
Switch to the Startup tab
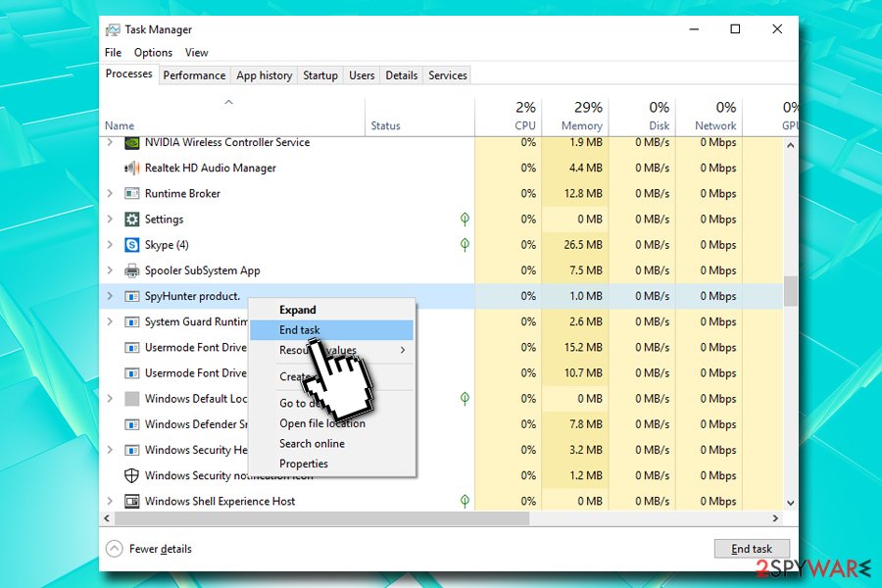click(320, 75)
